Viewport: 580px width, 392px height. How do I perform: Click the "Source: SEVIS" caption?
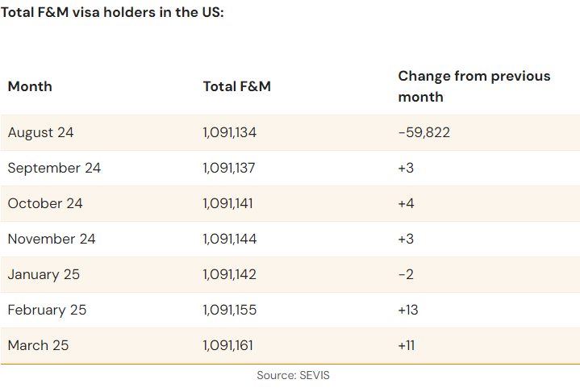coord(293,376)
